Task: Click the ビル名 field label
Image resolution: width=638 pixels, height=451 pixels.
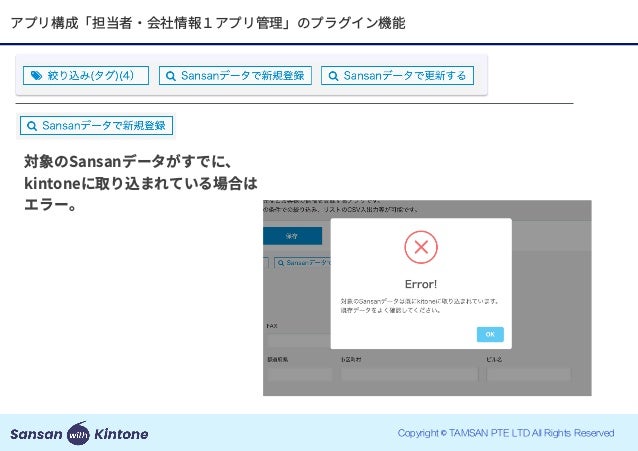Action: (x=494, y=359)
